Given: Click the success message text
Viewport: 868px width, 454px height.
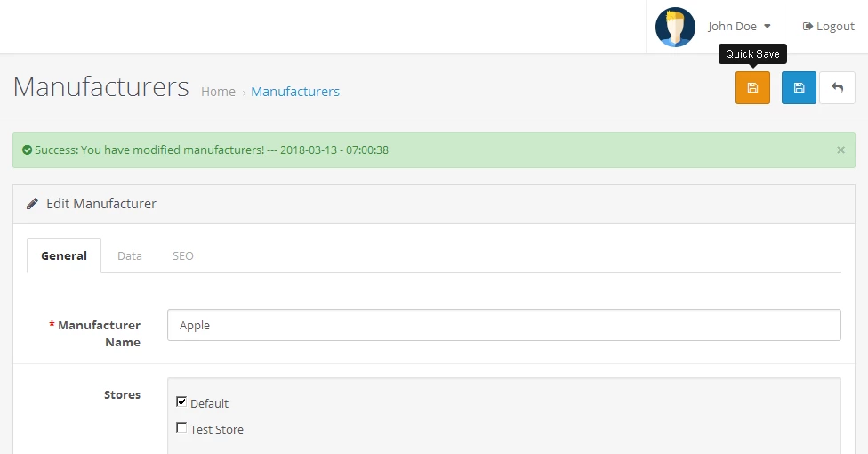Looking at the screenshot, I should (212, 150).
